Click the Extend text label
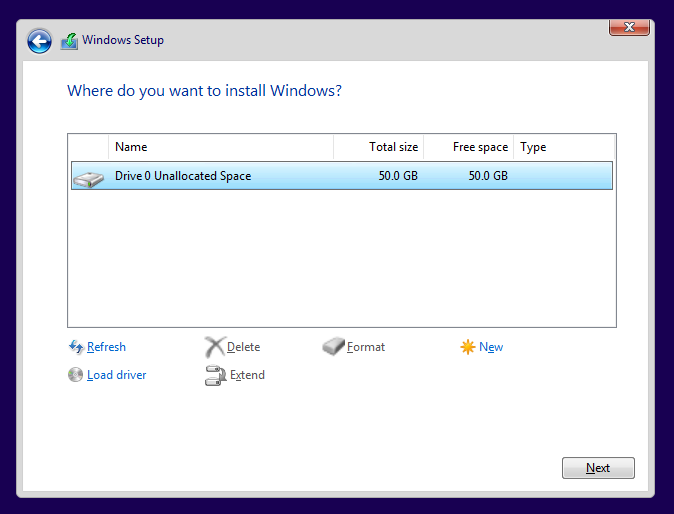 click(247, 375)
